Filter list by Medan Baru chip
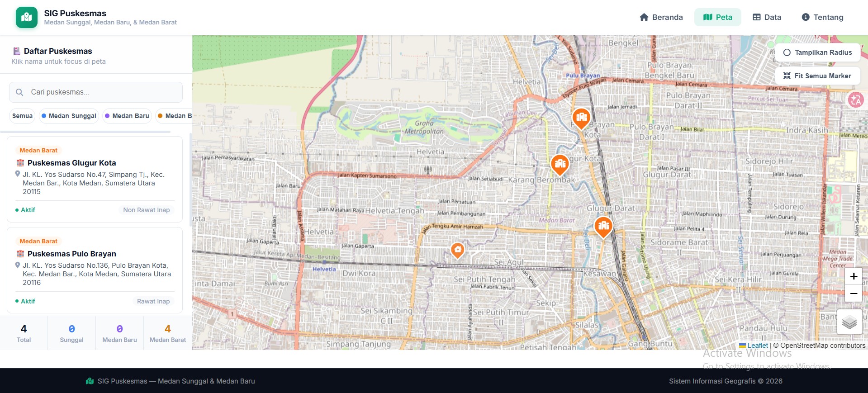Screen dimensions: 868x393 [x=127, y=116]
